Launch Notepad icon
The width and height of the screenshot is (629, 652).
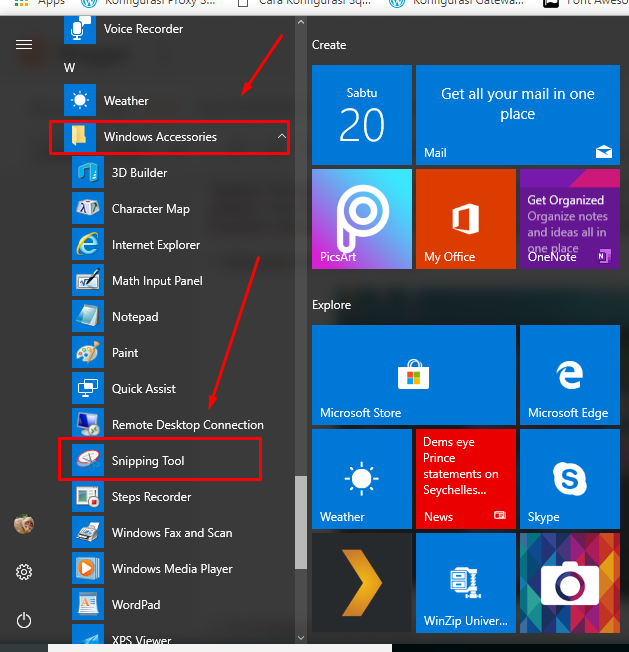(x=88, y=316)
